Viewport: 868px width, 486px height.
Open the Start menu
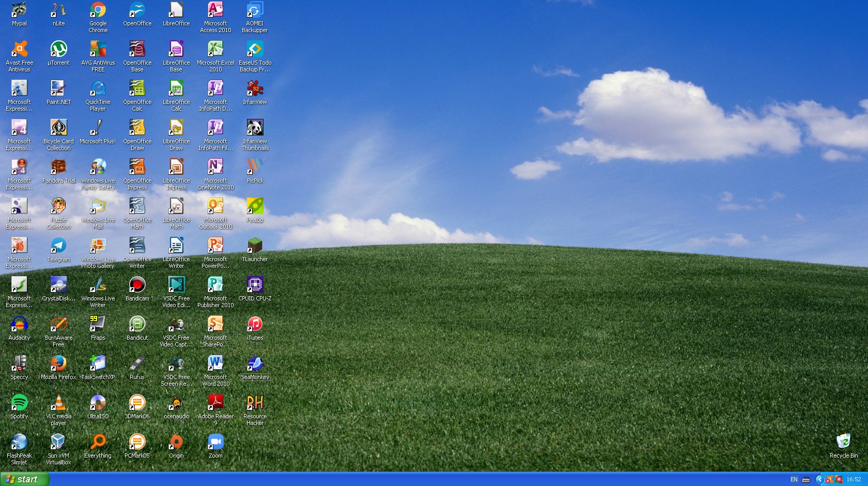click(24, 479)
